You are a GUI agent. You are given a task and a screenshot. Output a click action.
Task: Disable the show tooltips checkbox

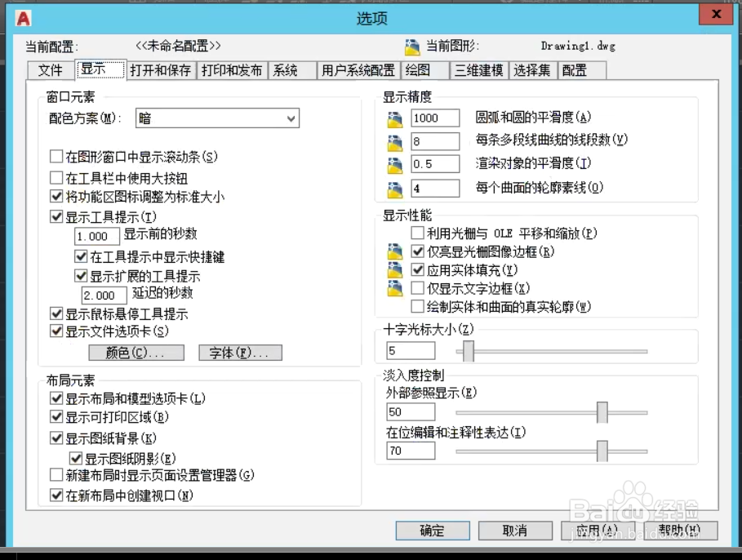pos(56,217)
